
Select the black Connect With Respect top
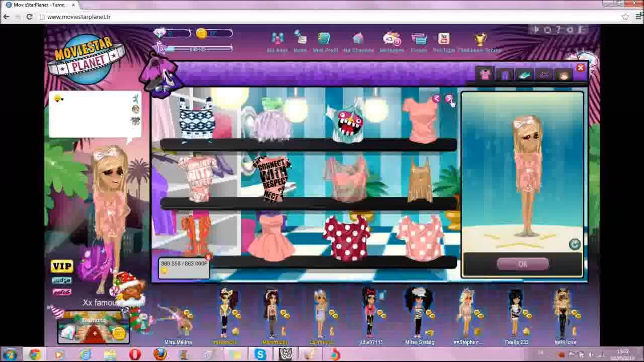coord(272,178)
